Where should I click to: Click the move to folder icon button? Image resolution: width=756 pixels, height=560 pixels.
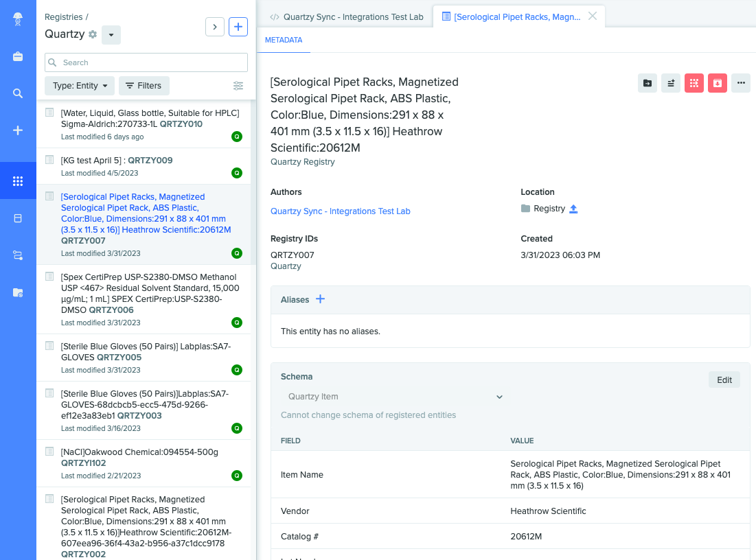click(647, 83)
